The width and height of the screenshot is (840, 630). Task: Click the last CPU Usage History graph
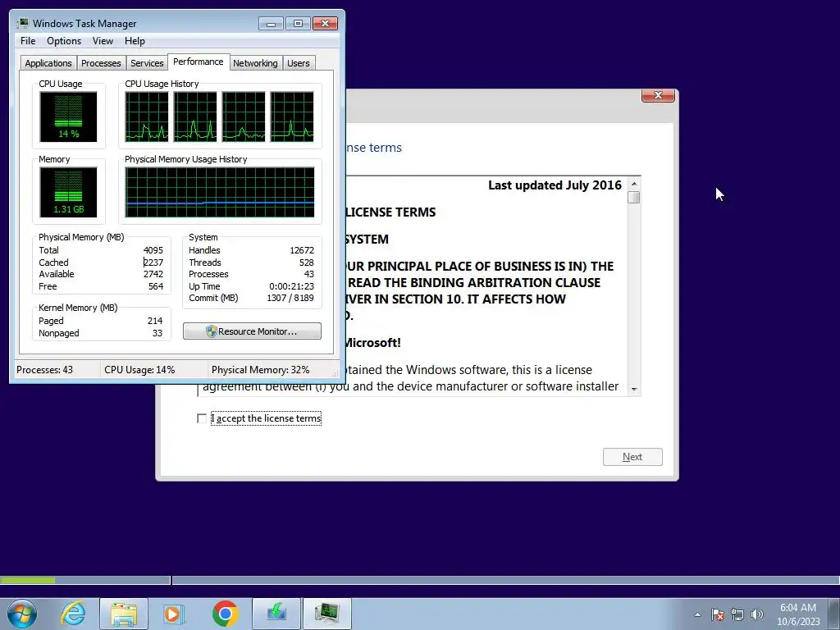pos(292,116)
